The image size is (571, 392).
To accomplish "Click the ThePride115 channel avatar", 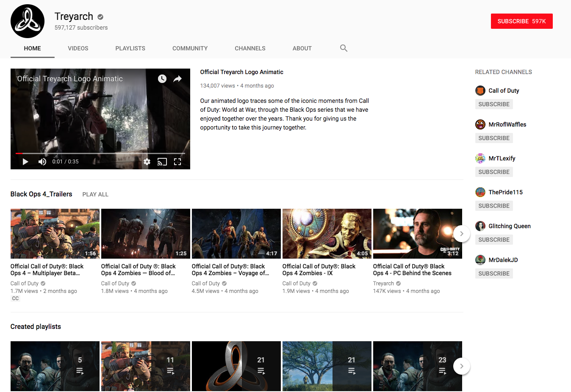I will click(480, 192).
